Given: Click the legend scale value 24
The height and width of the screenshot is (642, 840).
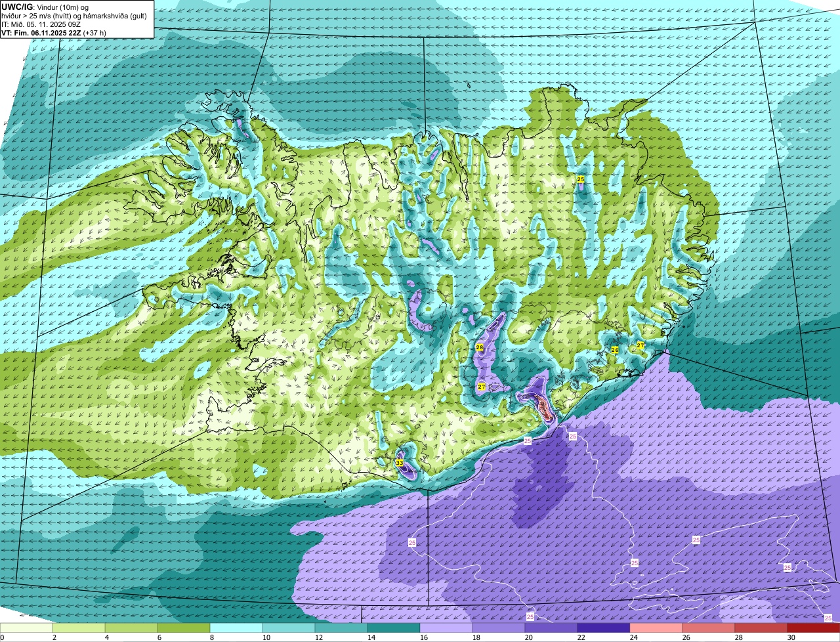Looking at the screenshot, I should (x=633, y=637).
